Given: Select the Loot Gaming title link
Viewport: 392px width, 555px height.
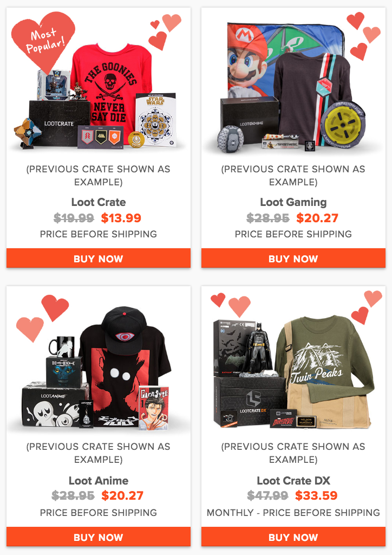Looking at the screenshot, I should [x=293, y=202].
